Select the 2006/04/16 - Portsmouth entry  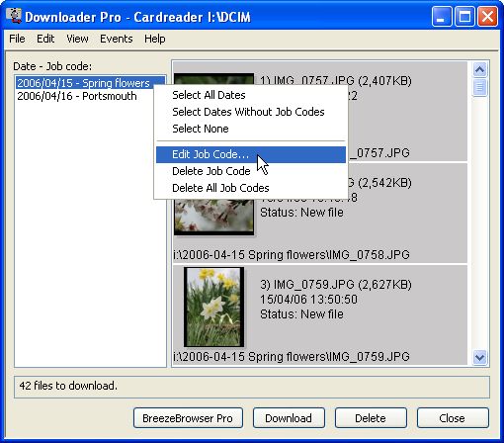click(77, 96)
